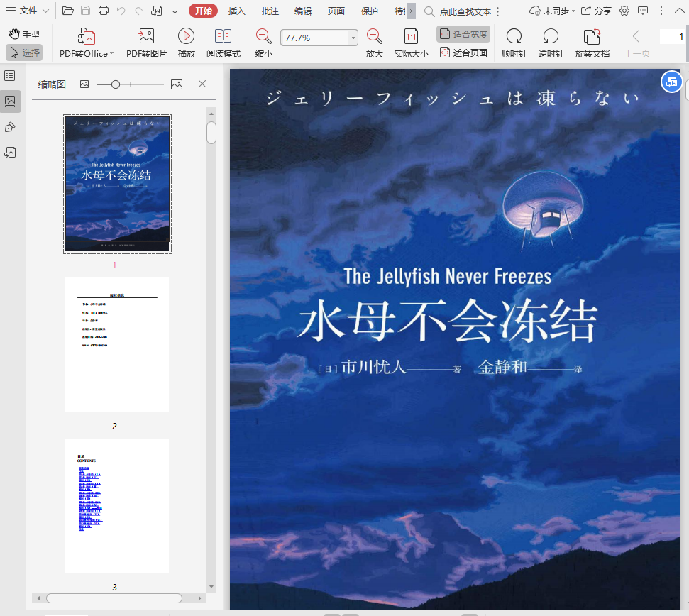Click the floating blue translate assistant button
Viewport: 689px width, 616px height.
point(671,82)
